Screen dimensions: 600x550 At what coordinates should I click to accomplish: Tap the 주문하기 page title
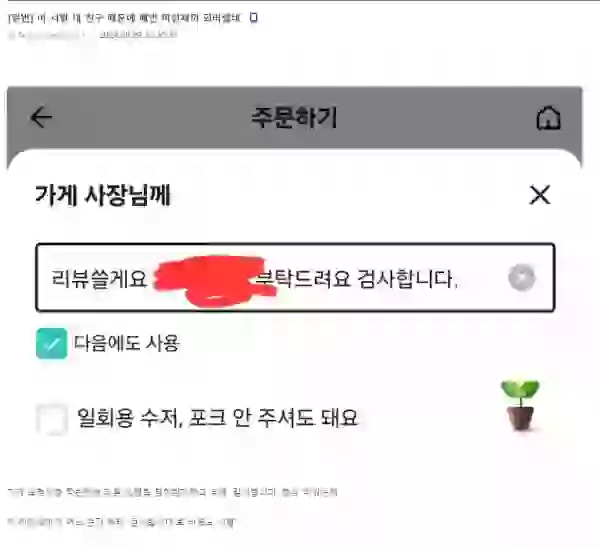(x=294, y=117)
